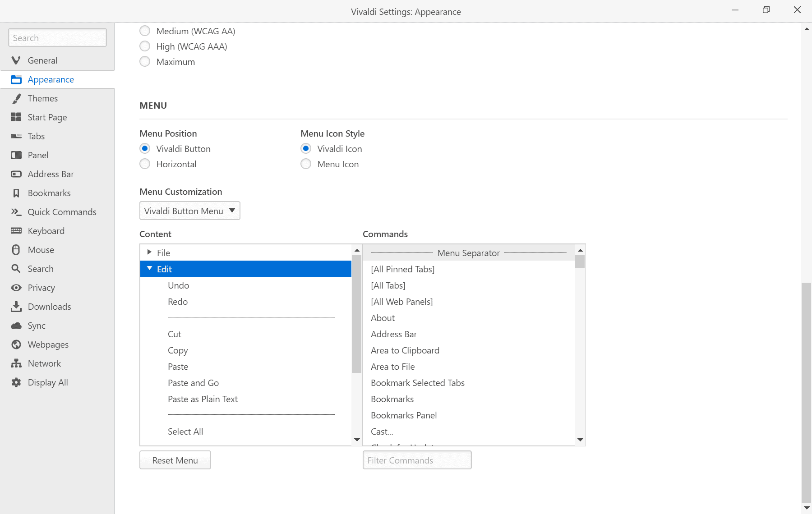Click the Themes brush icon
Screen dimensions: 812x514
16,98
